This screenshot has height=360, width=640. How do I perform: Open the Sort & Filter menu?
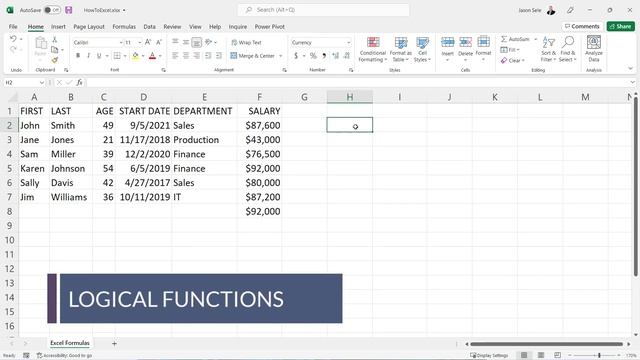pos(548,49)
